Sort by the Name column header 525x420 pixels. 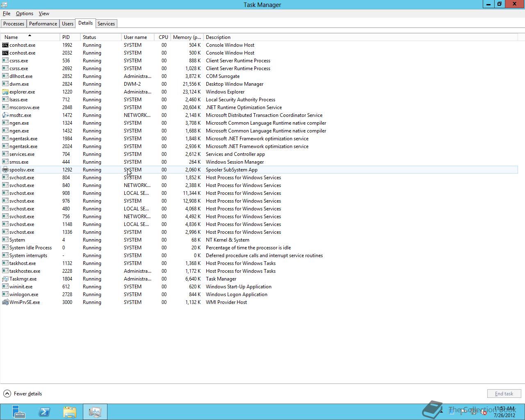pos(30,37)
